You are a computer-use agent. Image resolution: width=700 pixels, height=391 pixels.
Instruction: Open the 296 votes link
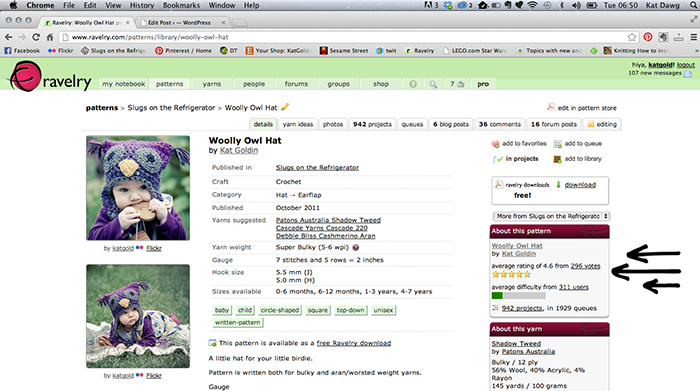pyautogui.click(x=585, y=266)
